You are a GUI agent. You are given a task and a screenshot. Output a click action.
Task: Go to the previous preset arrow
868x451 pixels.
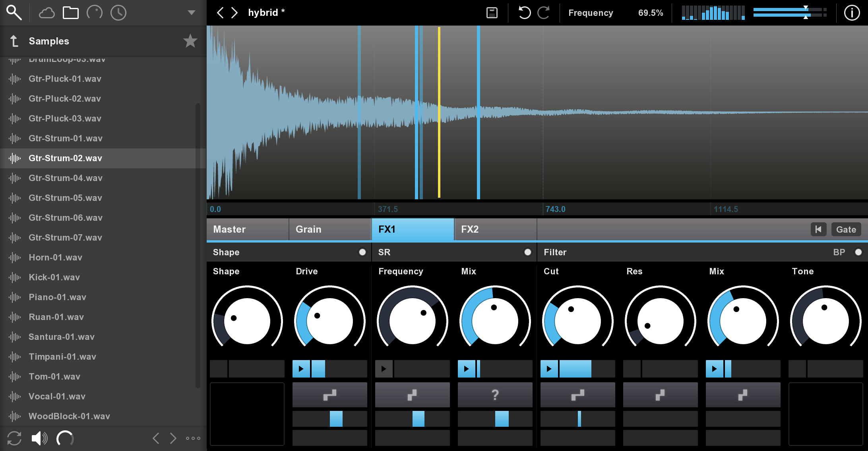pos(220,13)
